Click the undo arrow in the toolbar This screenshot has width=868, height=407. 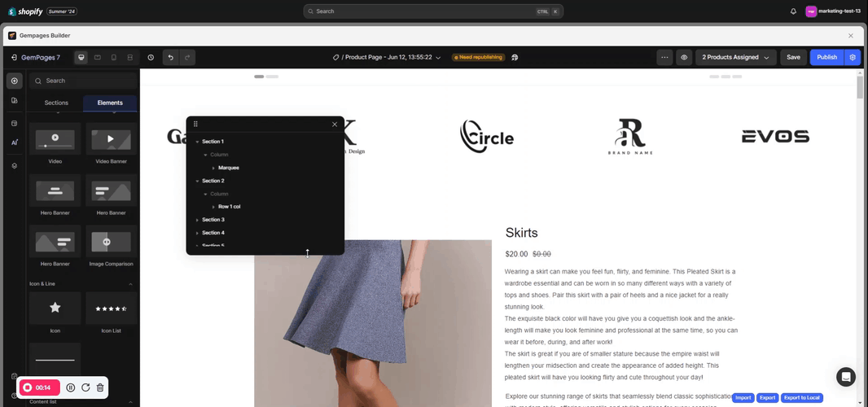tap(170, 58)
